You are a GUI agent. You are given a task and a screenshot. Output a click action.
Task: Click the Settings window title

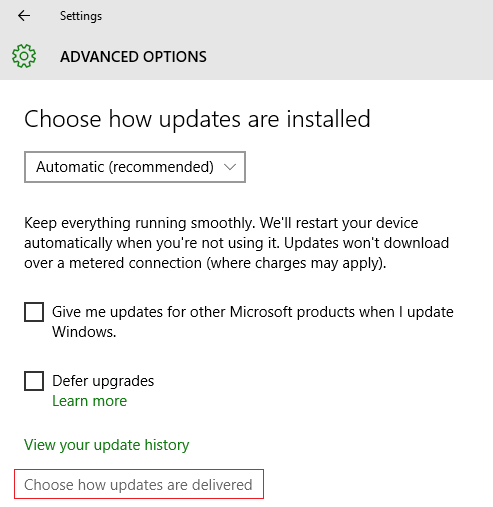click(x=81, y=16)
